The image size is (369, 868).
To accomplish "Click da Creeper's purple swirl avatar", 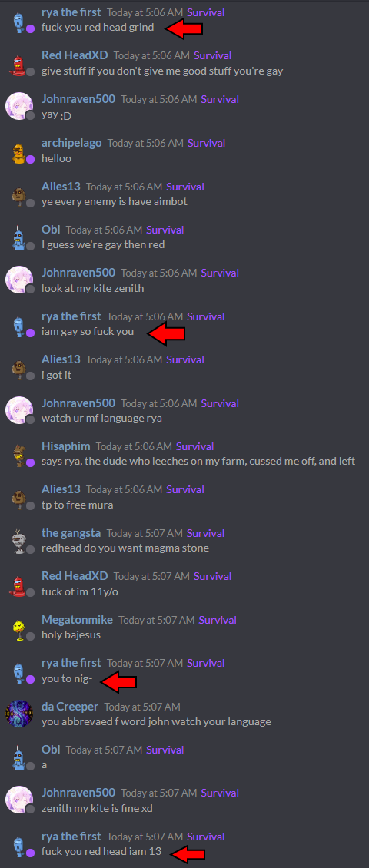I will pyautogui.click(x=18, y=714).
